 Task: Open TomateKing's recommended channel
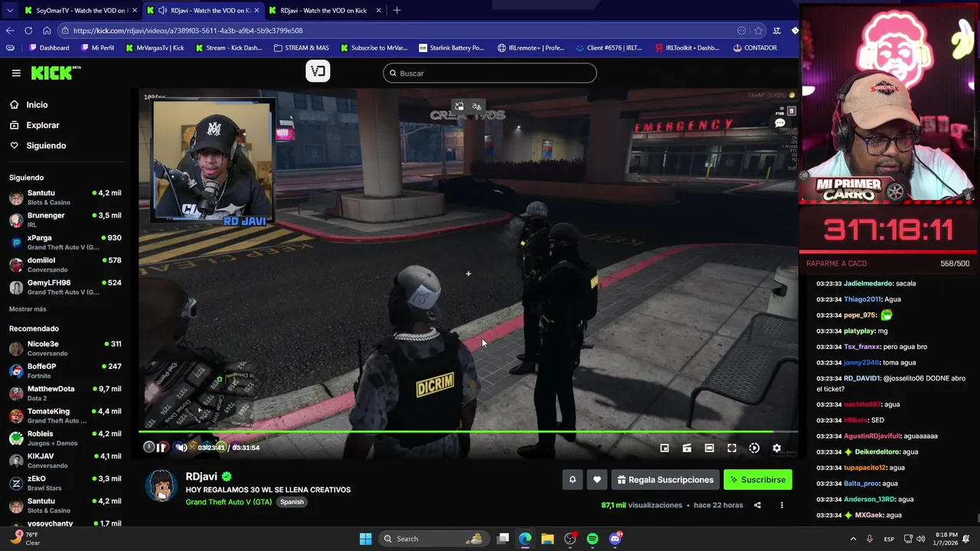[x=65, y=416]
